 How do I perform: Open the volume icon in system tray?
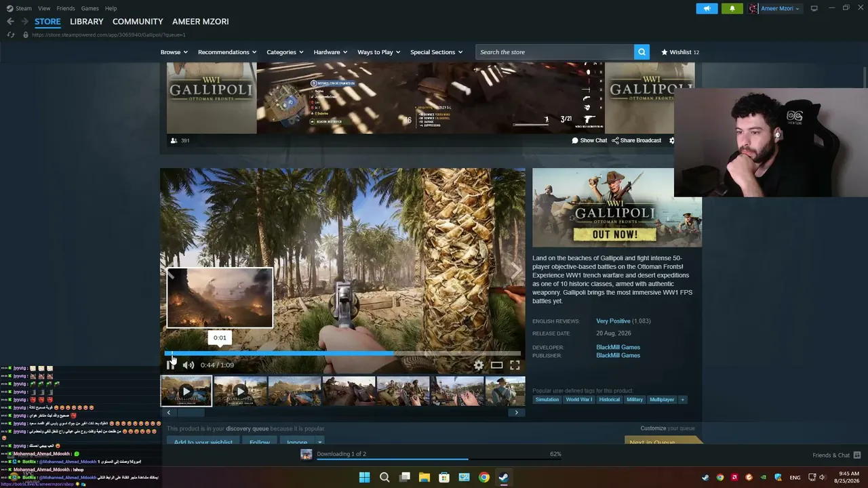pyautogui.click(x=822, y=477)
